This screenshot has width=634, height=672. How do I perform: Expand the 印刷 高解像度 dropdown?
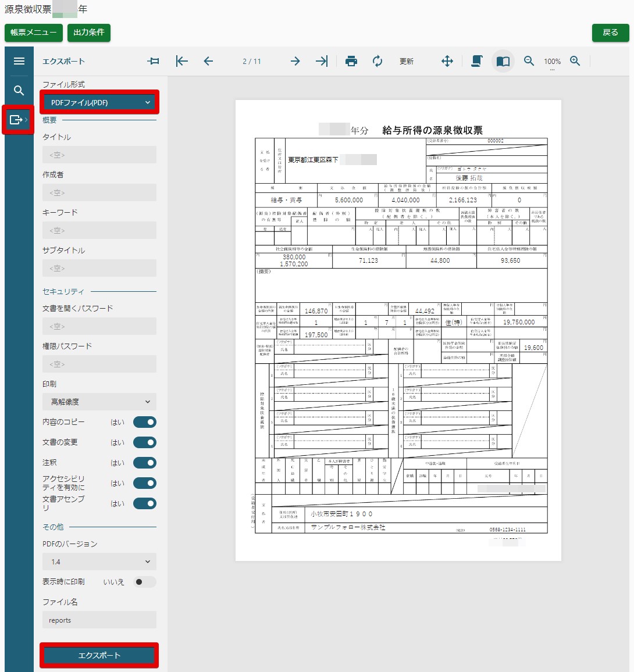click(x=99, y=402)
